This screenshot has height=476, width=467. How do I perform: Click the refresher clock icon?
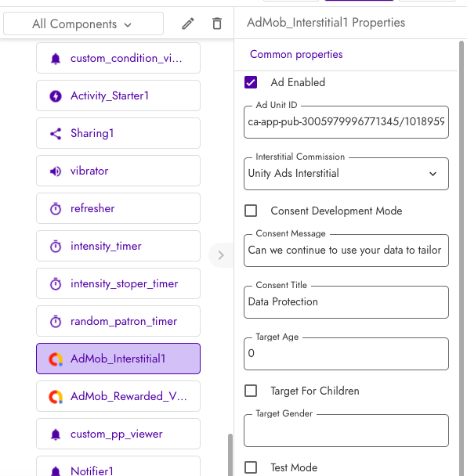point(56,209)
